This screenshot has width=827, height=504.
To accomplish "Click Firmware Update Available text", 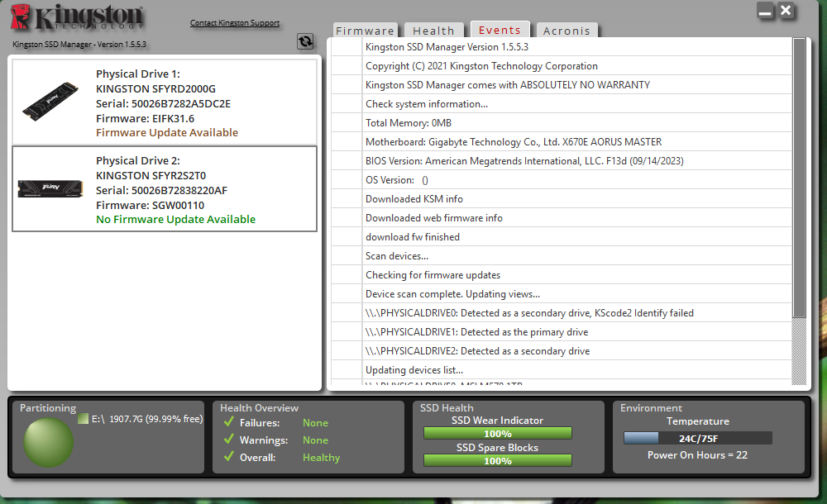I will pos(167,132).
